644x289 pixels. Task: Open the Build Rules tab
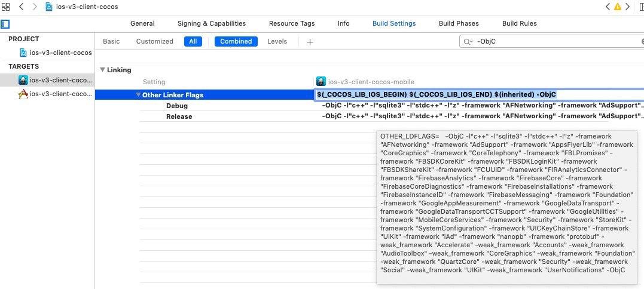519,23
